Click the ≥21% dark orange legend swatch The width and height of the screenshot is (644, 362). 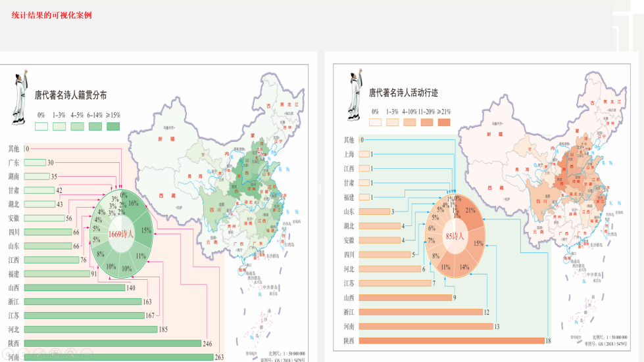point(443,122)
